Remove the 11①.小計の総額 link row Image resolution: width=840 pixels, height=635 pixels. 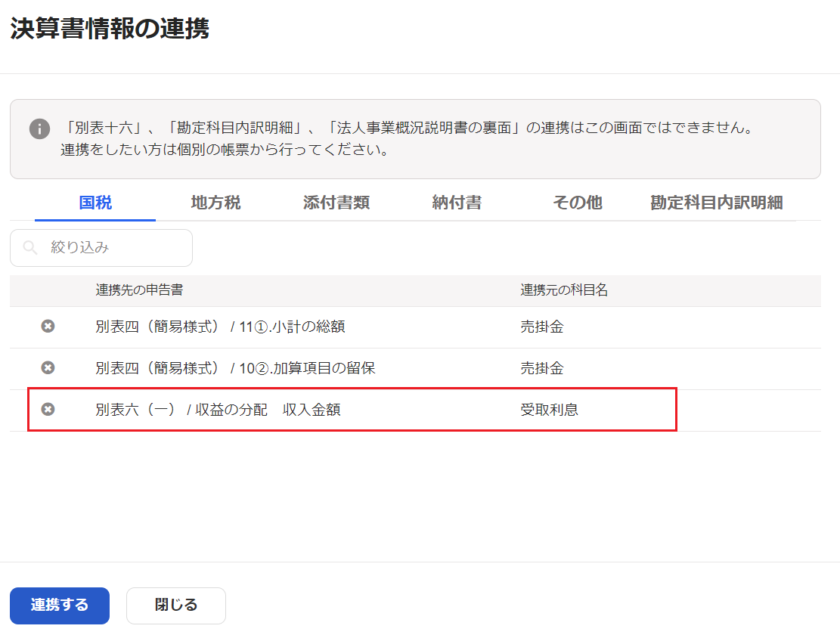tap(48, 326)
